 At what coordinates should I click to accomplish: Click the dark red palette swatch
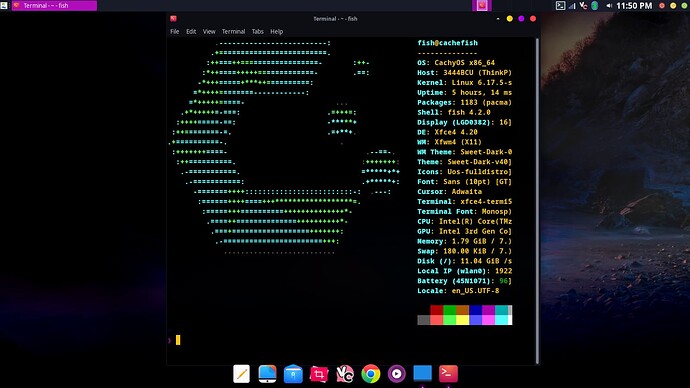(437, 310)
